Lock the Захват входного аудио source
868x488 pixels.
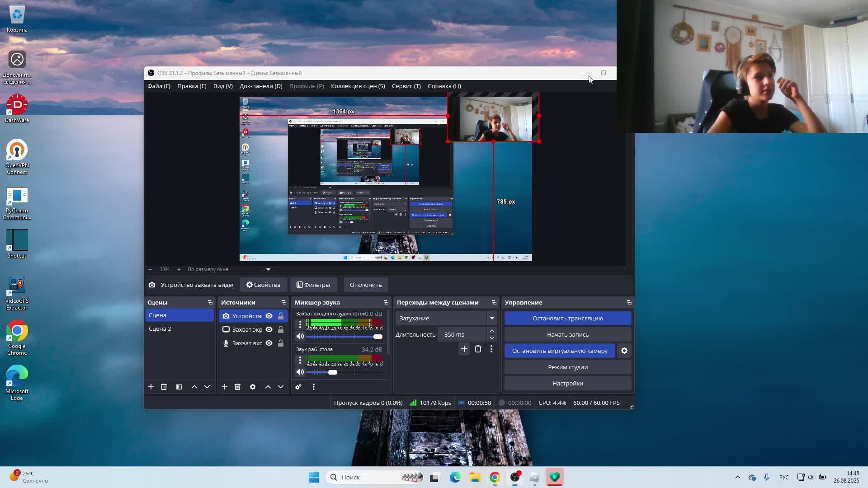[281, 343]
